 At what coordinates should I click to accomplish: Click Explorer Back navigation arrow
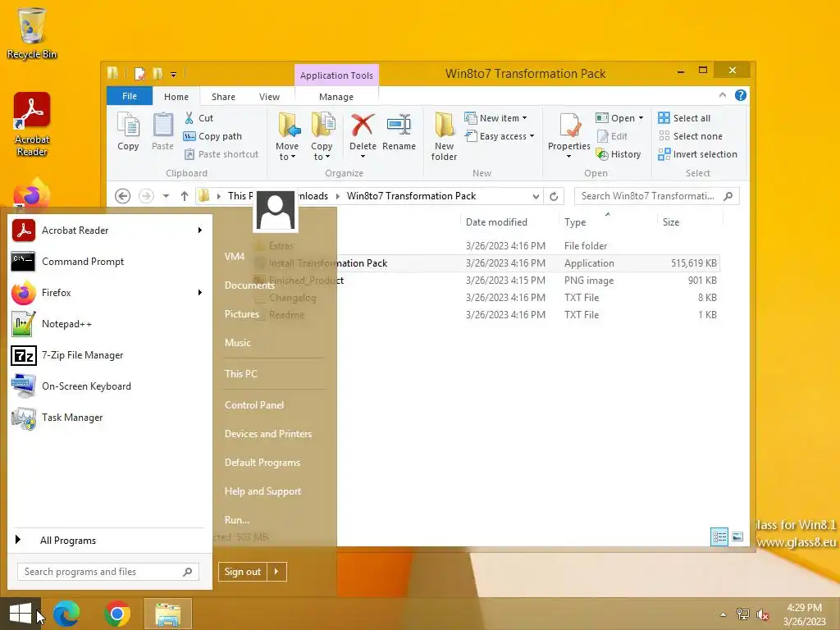[123, 196]
